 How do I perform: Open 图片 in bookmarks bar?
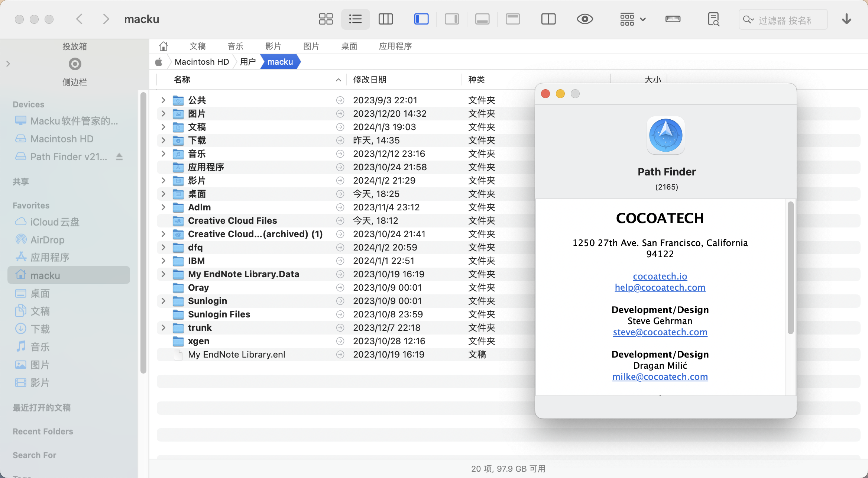[311, 46]
